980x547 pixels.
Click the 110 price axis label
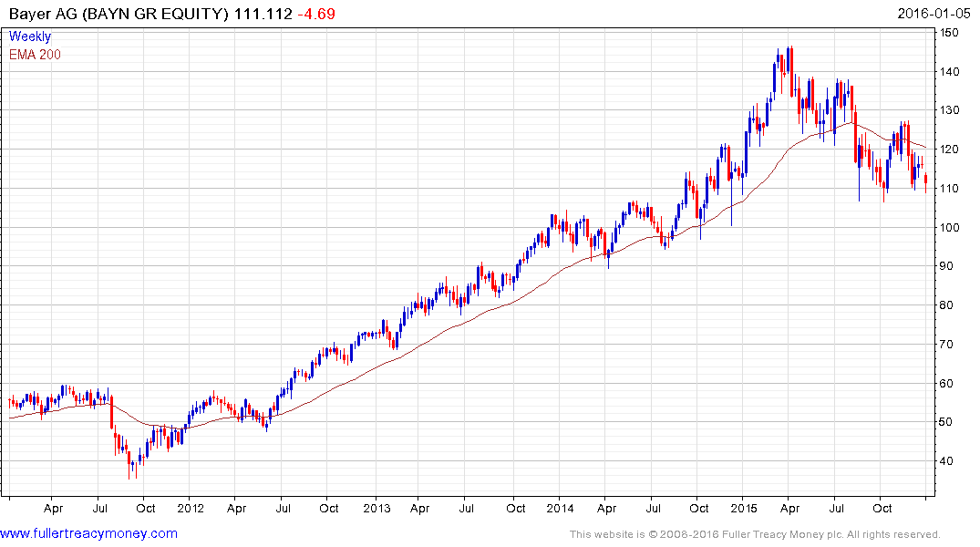coord(949,188)
